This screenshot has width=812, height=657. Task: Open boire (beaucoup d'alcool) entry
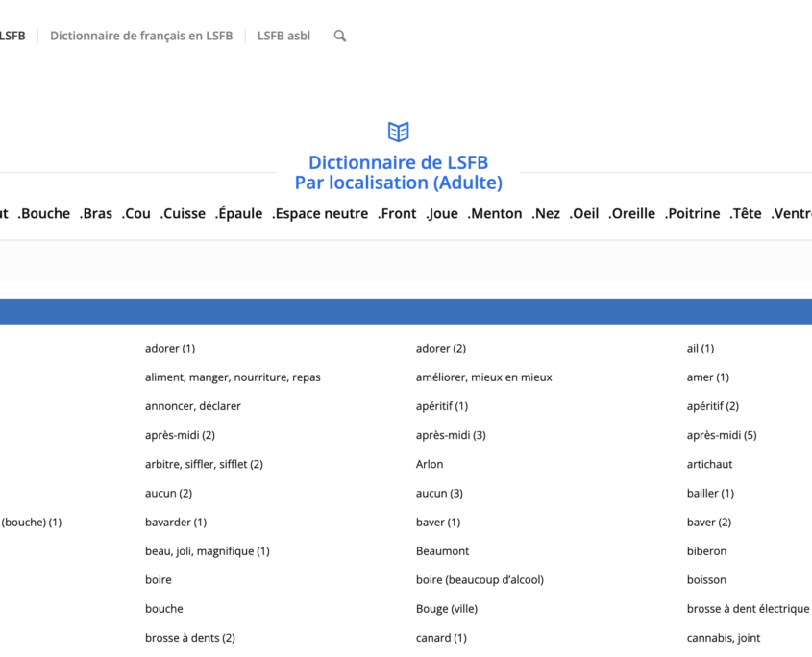click(480, 580)
